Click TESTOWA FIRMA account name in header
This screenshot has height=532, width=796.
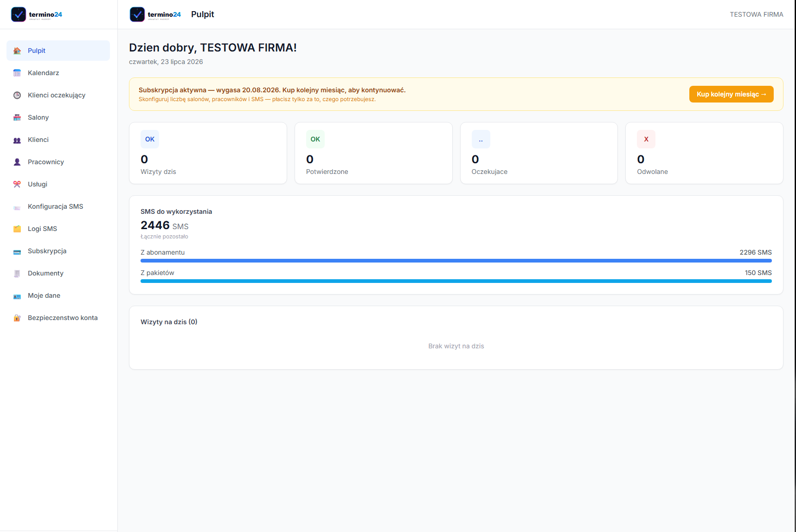coord(756,14)
